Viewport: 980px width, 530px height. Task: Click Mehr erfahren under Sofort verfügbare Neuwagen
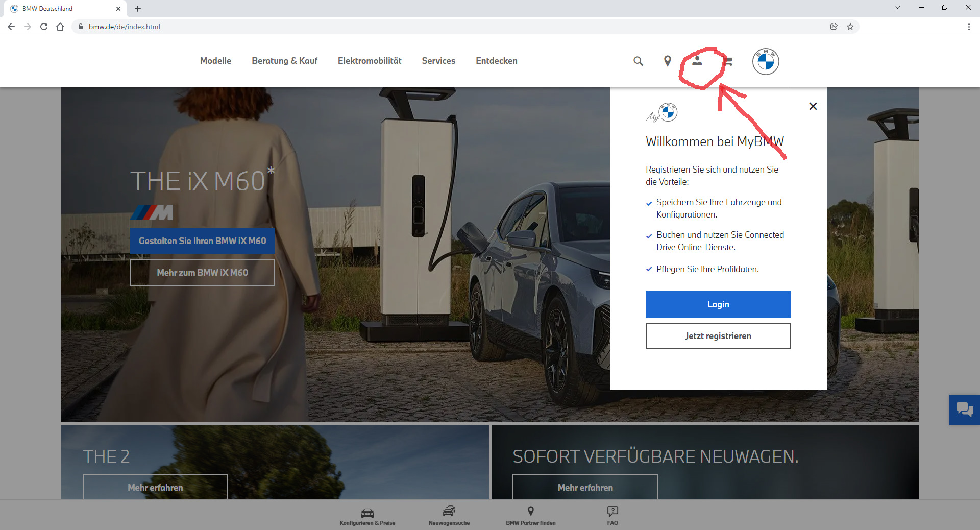click(585, 487)
